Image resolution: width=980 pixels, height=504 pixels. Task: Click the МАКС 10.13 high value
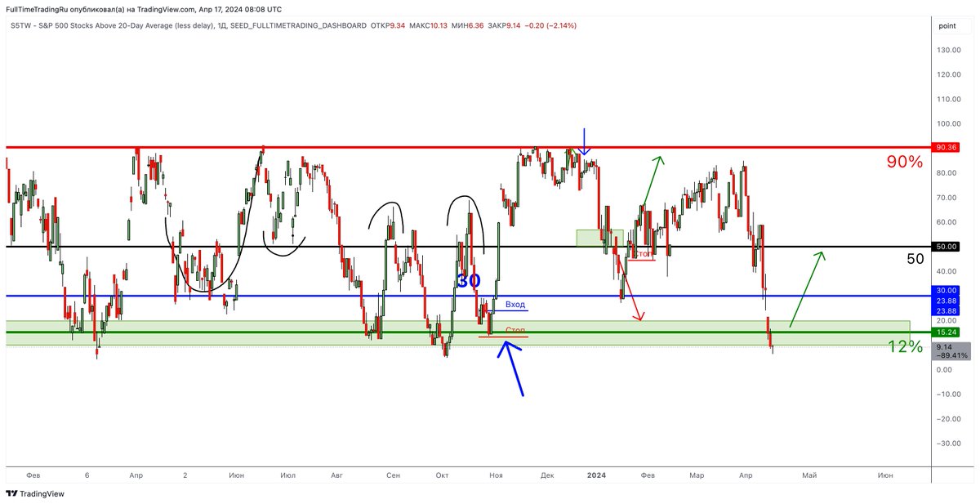coord(426,25)
